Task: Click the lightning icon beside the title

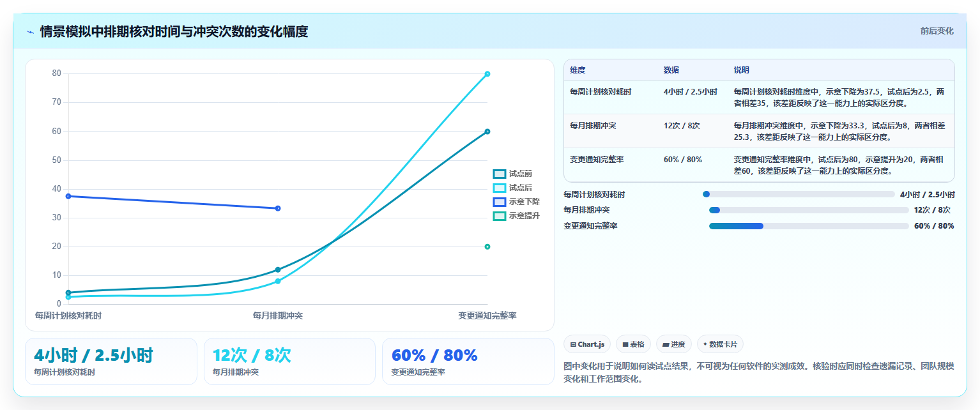Action: (30, 32)
